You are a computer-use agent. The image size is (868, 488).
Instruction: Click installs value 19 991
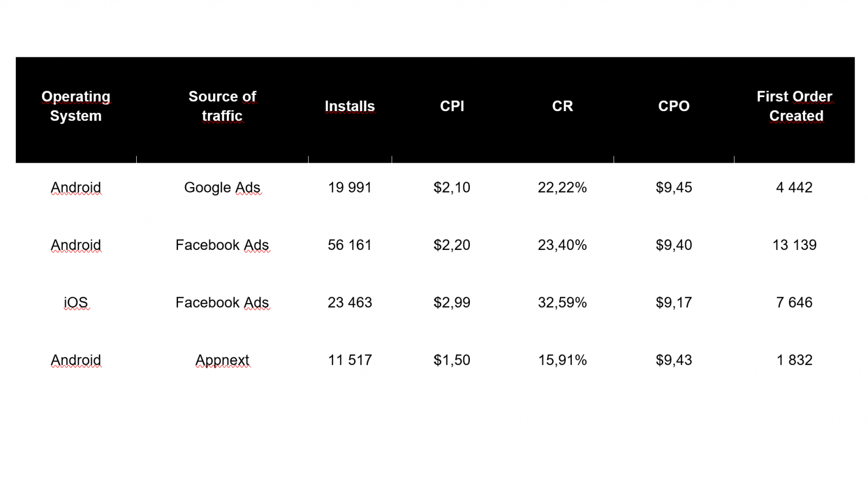coord(349,188)
